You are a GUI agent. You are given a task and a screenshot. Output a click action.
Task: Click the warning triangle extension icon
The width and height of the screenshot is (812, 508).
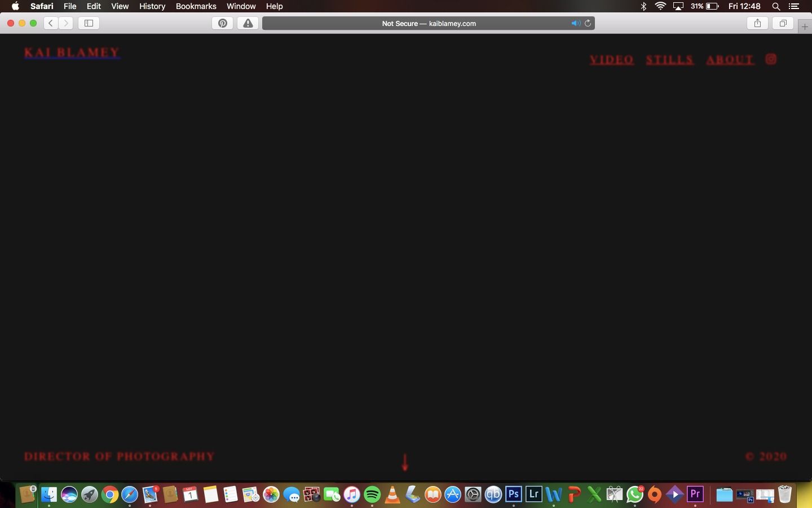pos(248,23)
